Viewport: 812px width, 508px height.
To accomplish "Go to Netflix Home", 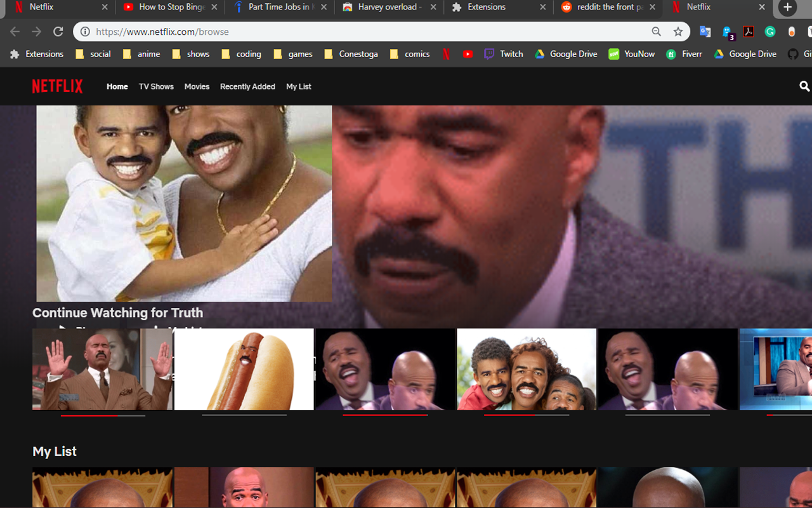I will point(117,86).
